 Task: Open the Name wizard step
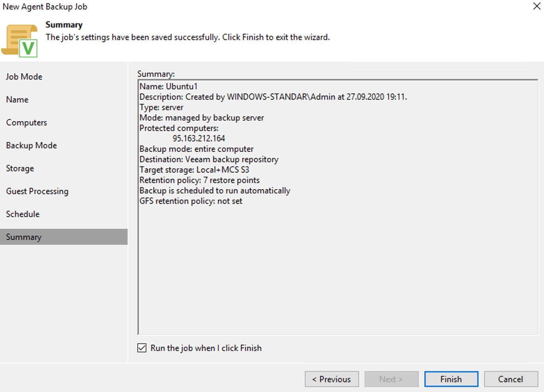[x=17, y=100]
